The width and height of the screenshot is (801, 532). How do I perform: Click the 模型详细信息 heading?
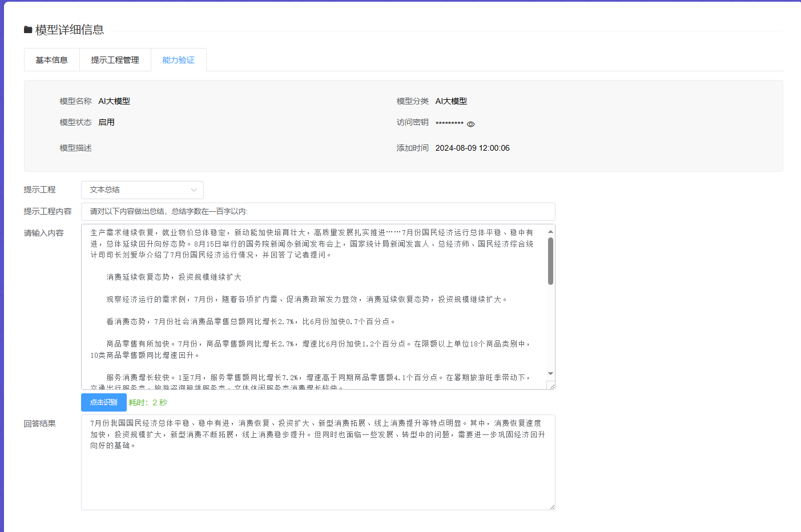click(70, 30)
